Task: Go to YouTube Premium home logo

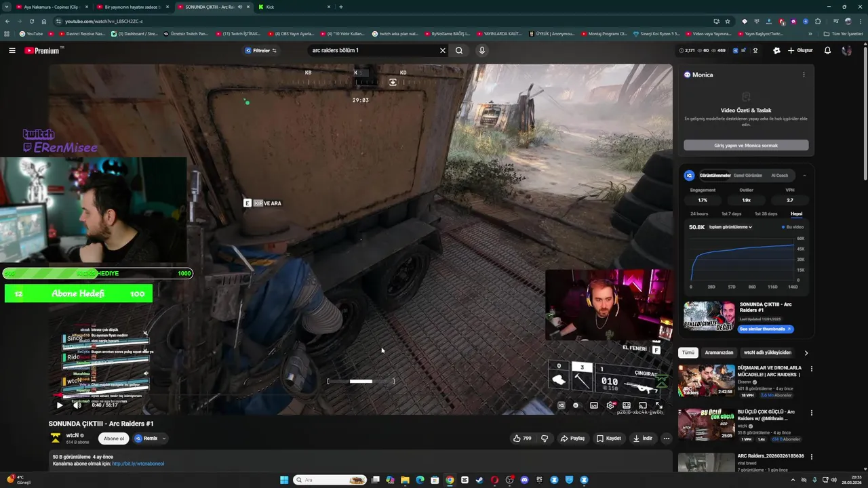Action: 42,50
